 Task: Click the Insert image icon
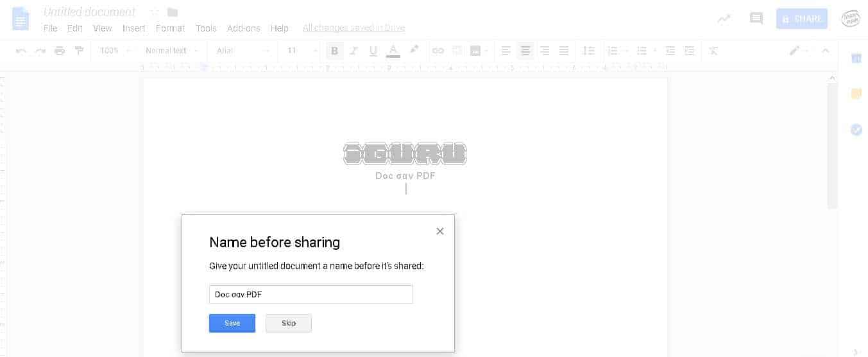(475, 51)
